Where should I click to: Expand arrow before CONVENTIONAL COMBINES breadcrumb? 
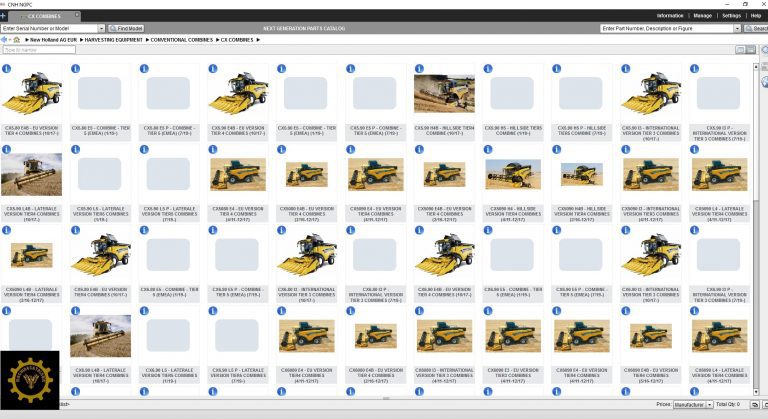tap(147, 40)
